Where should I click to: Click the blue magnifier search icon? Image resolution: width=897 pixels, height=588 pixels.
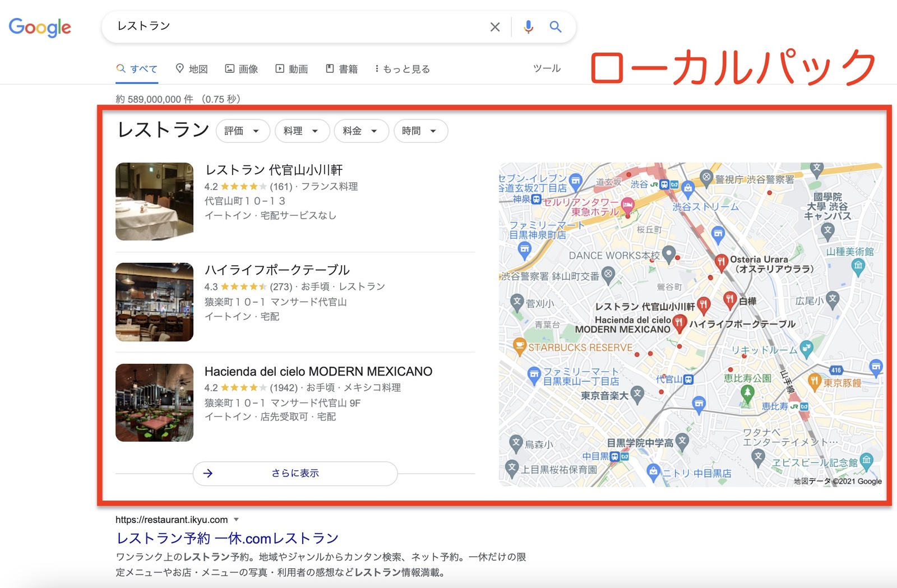tap(555, 26)
